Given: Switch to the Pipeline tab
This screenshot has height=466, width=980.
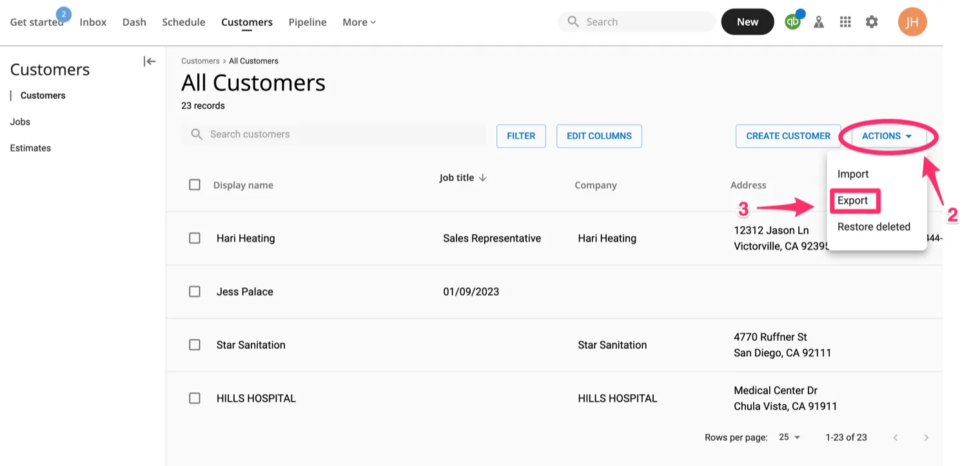Looking at the screenshot, I should (x=308, y=22).
